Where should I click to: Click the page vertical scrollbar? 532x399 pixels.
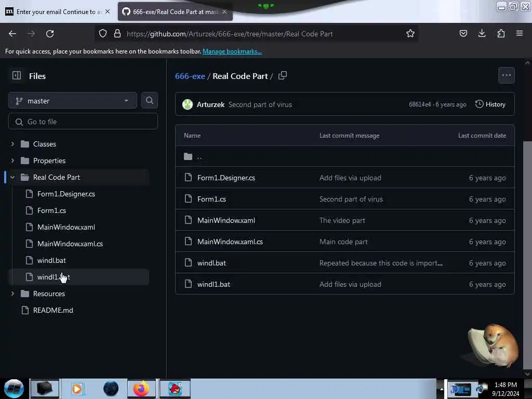click(x=527, y=255)
